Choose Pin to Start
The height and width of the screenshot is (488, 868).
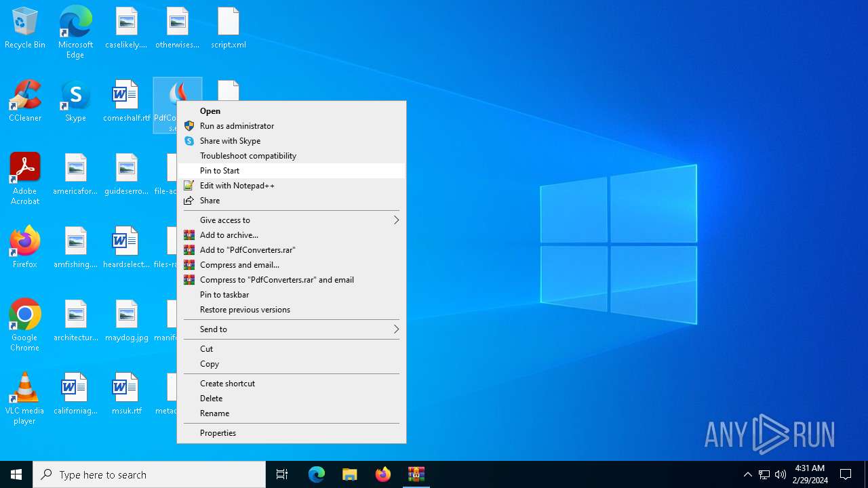click(x=292, y=171)
